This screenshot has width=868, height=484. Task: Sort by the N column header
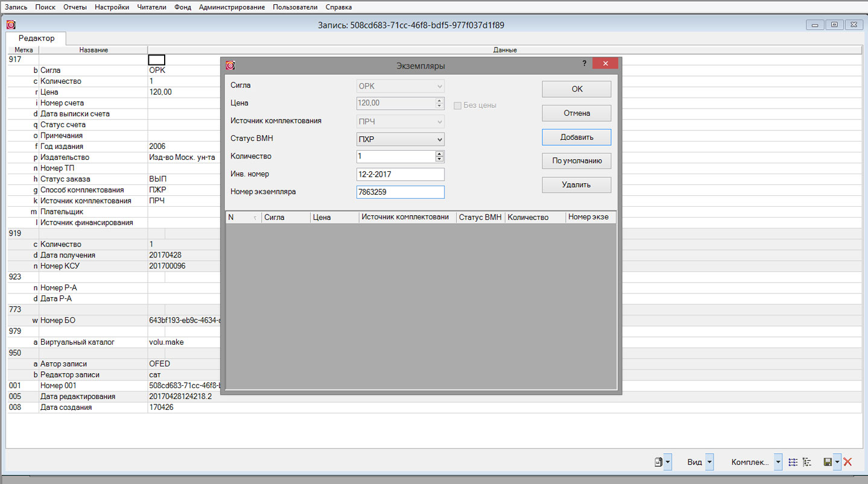241,218
